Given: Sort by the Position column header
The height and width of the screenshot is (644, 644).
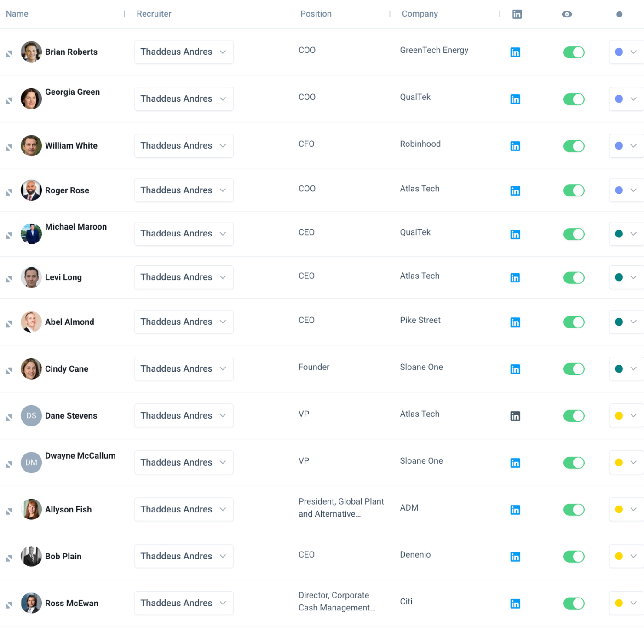Looking at the screenshot, I should click(316, 14).
